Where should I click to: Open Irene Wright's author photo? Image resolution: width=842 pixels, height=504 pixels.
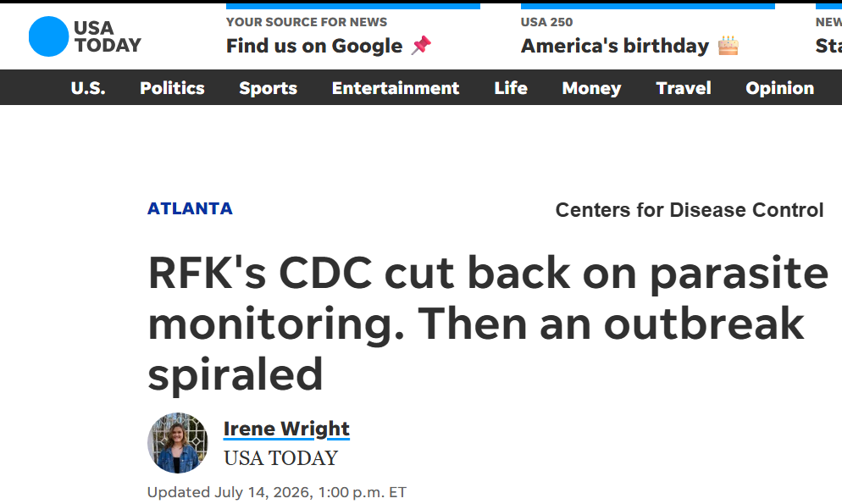coord(178,443)
